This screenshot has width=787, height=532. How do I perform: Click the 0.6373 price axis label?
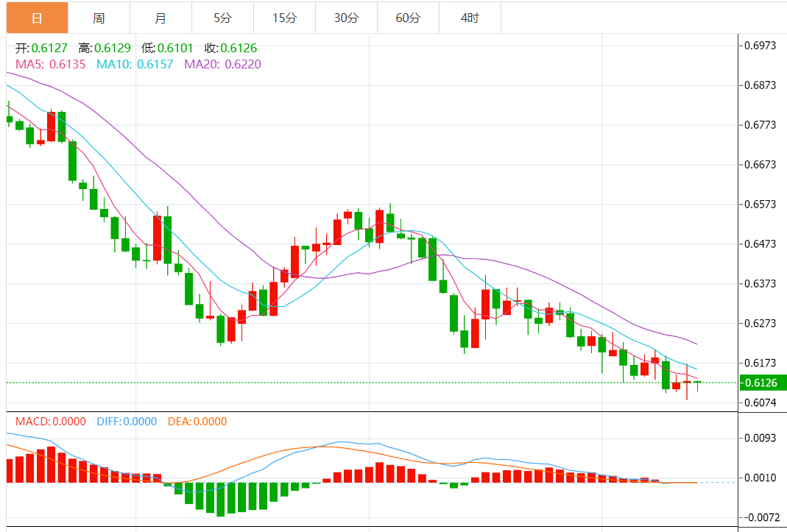click(760, 283)
